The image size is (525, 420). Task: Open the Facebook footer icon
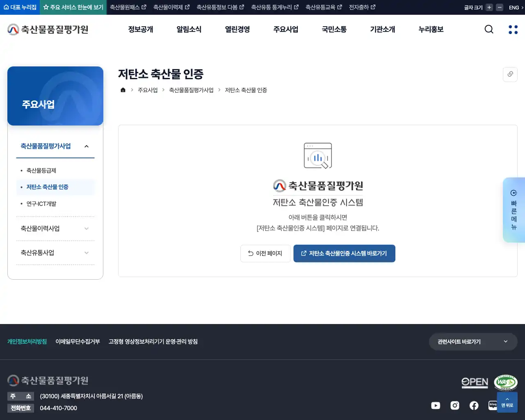(474, 405)
